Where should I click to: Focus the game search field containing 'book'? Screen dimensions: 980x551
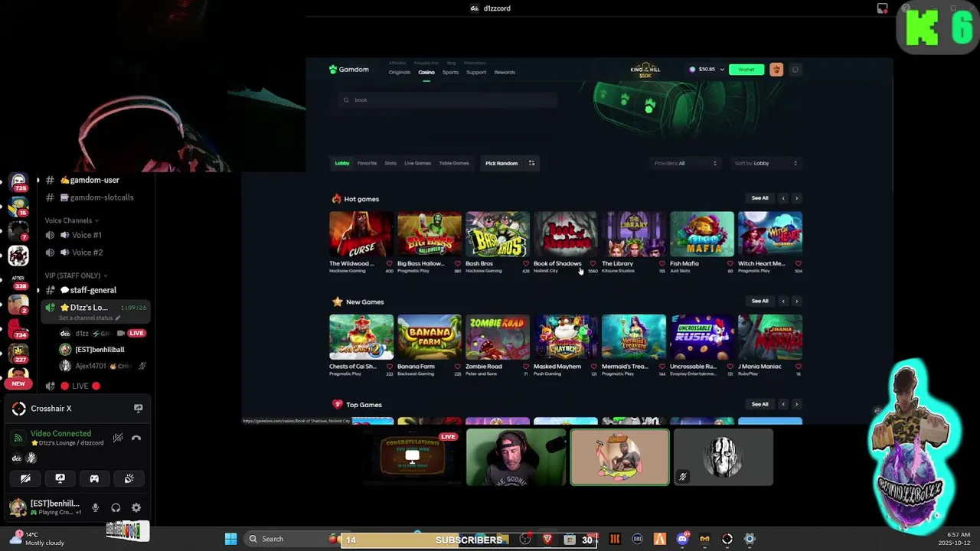coord(448,100)
